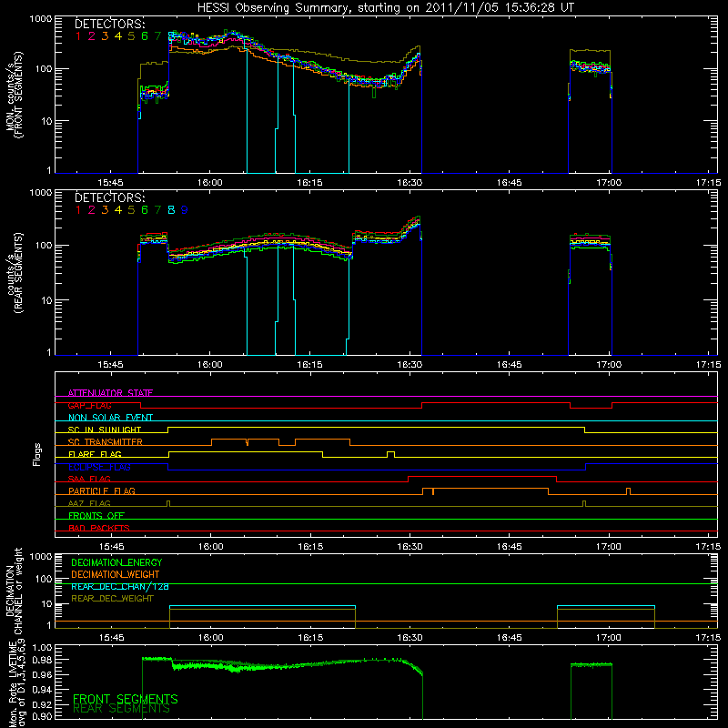Click blue detector 9 in rear segments legend
The image size is (728, 728).
pyautogui.click(x=185, y=210)
